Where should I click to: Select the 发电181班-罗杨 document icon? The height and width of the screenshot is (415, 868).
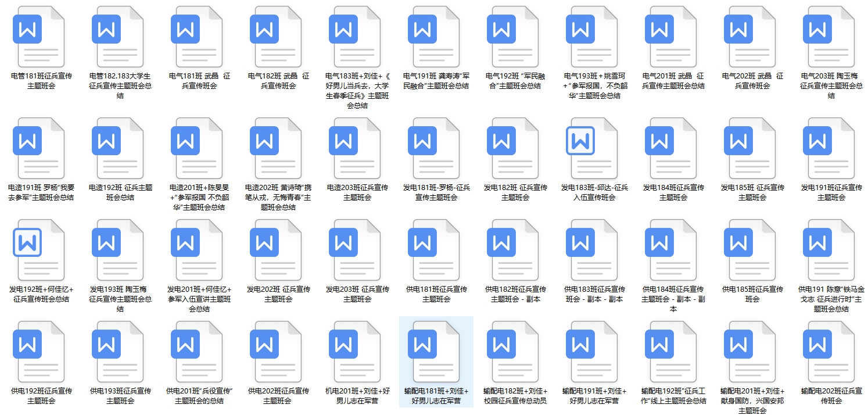(433, 148)
